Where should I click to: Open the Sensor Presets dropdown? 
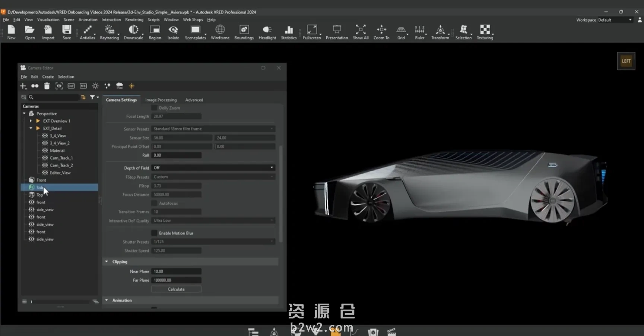click(x=213, y=128)
